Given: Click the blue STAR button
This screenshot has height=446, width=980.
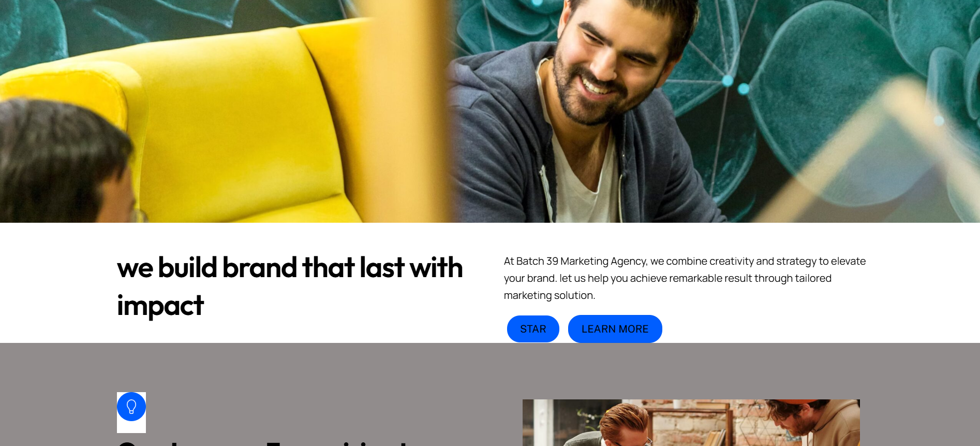Looking at the screenshot, I should click(x=533, y=329).
